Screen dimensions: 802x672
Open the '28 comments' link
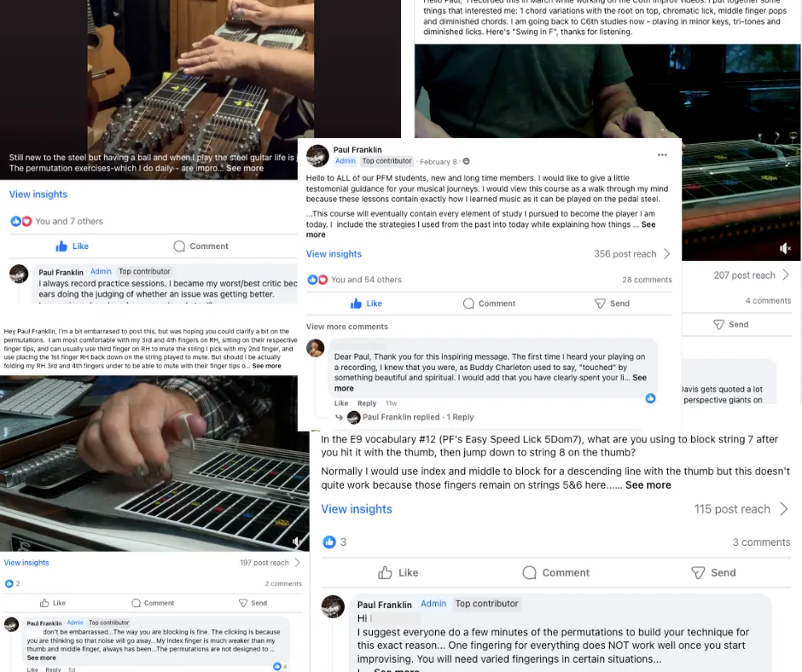click(647, 280)
